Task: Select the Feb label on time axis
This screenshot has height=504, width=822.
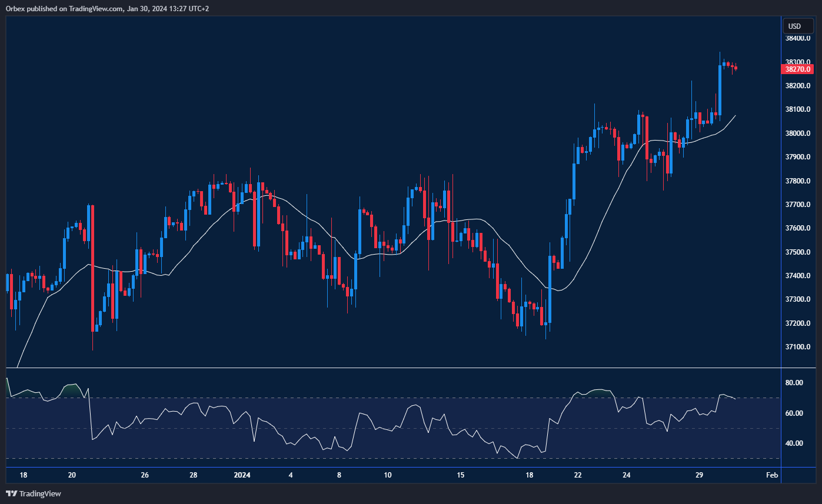Action: point(772,475)
